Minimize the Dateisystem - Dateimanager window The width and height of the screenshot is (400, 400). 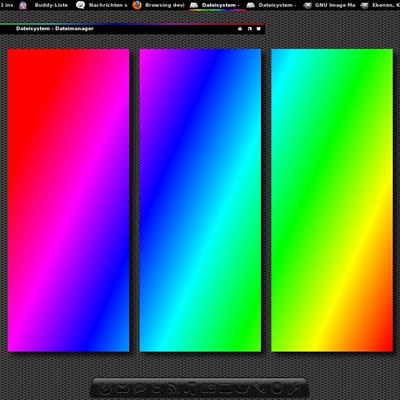240,29
